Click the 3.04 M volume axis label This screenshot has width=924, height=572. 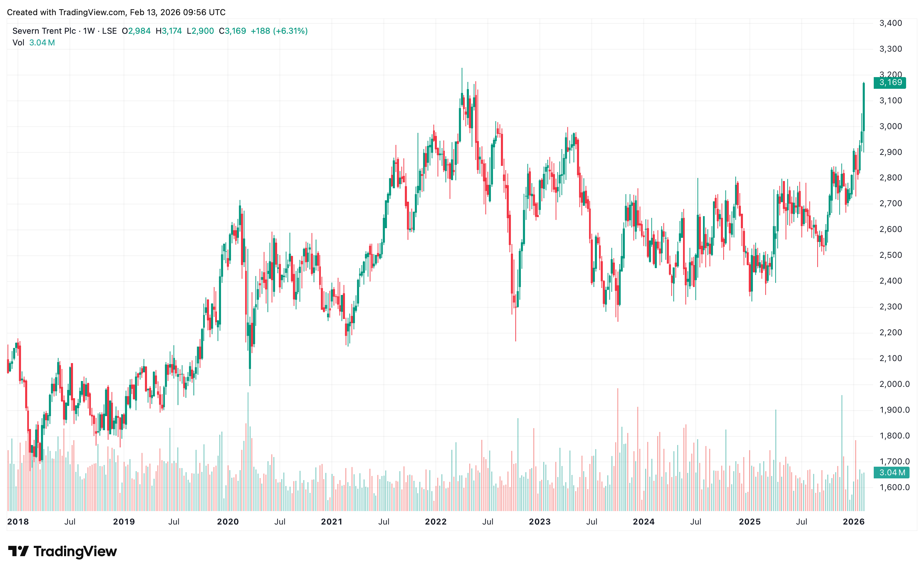891,472
